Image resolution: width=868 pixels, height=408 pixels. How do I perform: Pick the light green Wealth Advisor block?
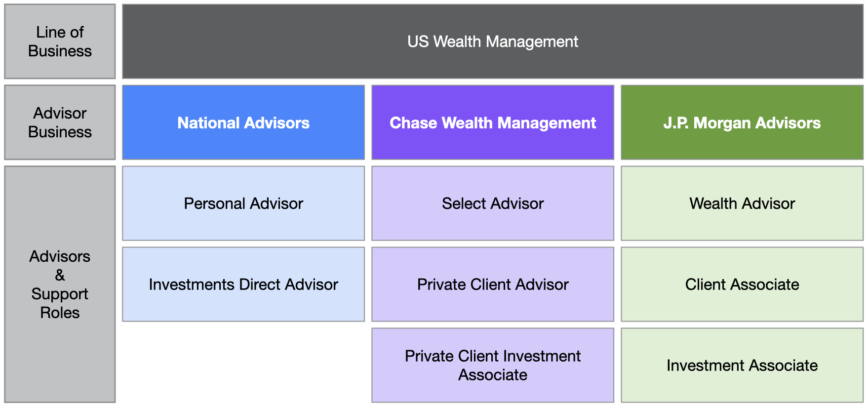pyautogui.click(x=742, y=204)
